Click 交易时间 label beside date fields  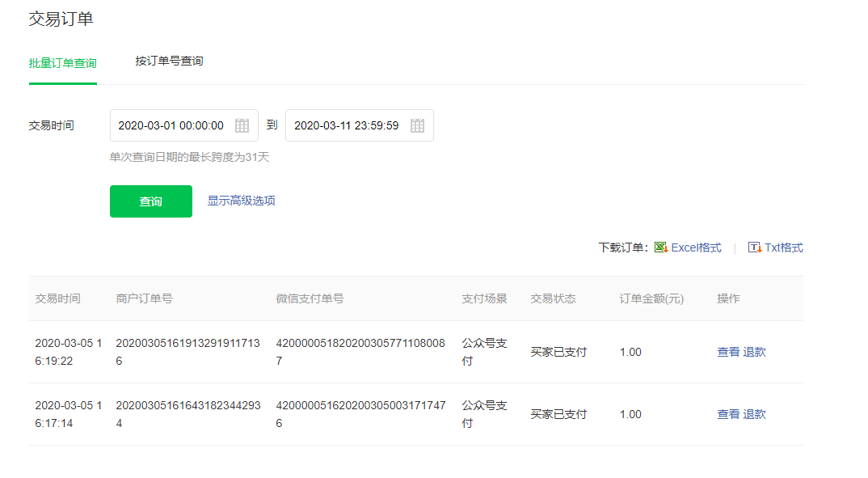click(x=52, y=125)
